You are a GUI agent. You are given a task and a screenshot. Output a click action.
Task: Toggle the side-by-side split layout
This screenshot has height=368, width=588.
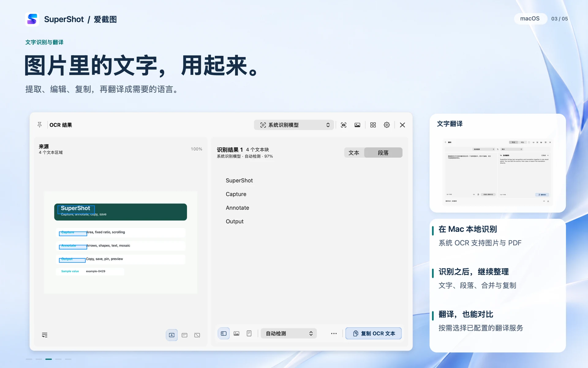224,333
